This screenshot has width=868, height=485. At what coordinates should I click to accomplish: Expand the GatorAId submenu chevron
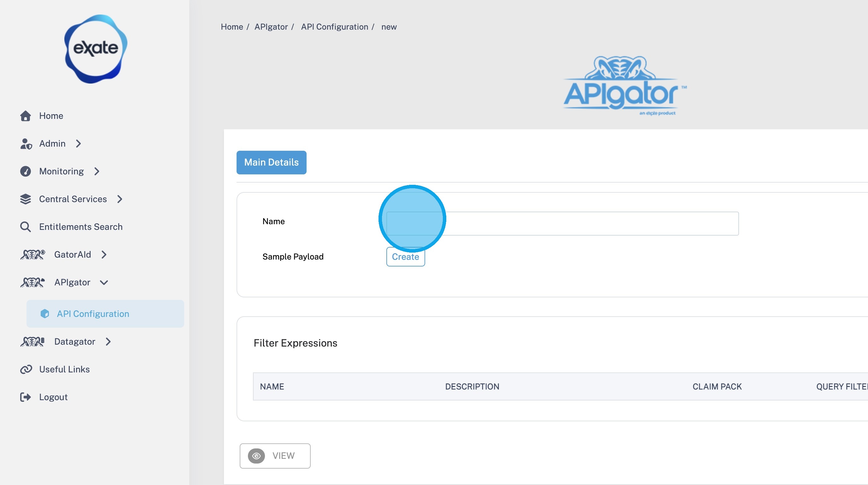coord(104,254)
